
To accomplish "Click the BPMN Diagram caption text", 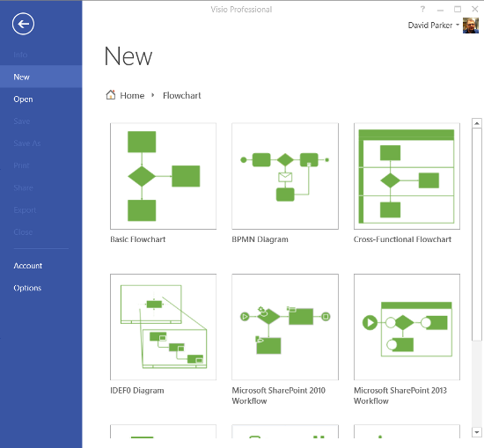I will (260, 239).
